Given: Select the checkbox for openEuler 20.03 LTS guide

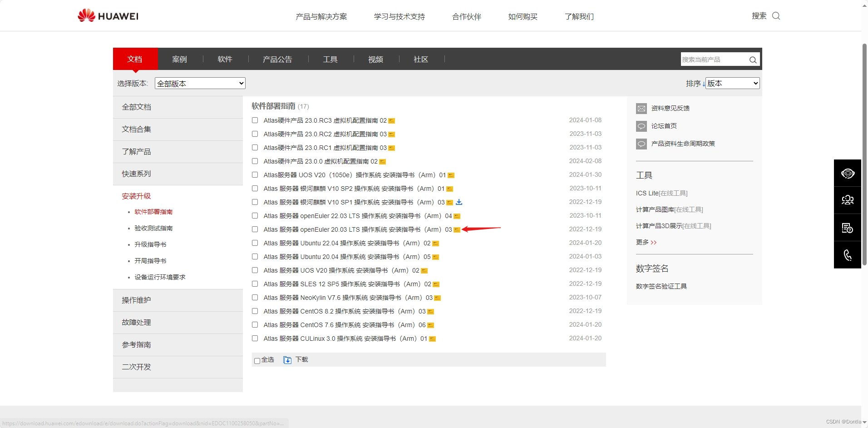Looking at the screenshot, I should point(255,229).
